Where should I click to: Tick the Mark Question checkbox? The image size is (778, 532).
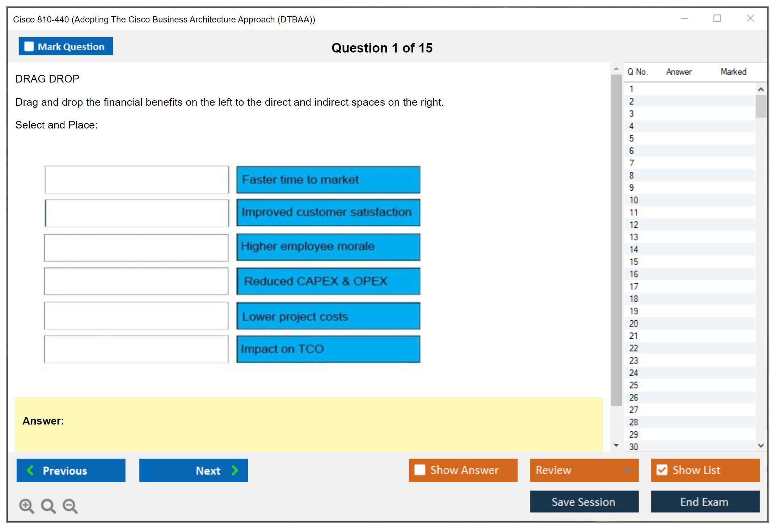[29, 47]
